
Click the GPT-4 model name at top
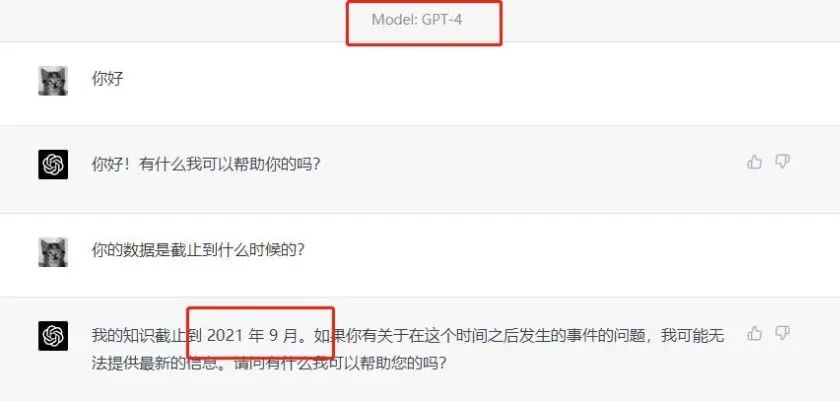pos(442,20)
